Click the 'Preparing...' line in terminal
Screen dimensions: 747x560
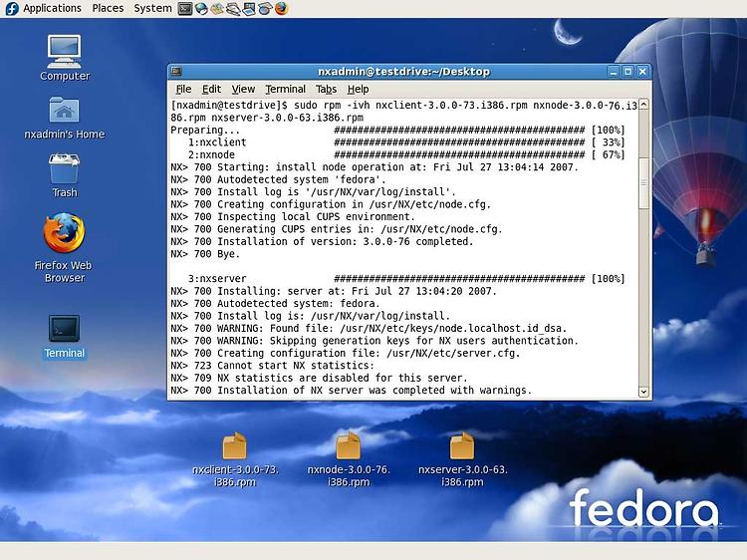(x=397, y=130)
